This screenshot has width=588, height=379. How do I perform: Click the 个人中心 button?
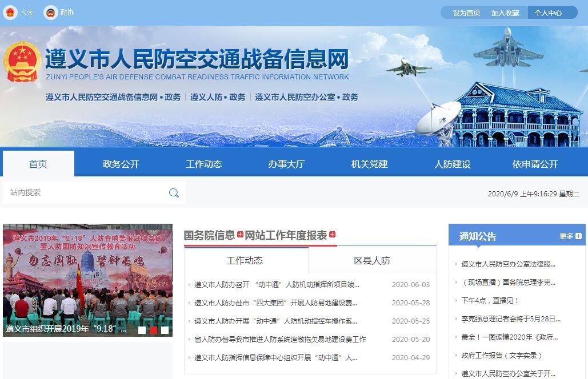pyautogui.click(x=548, y=13)
